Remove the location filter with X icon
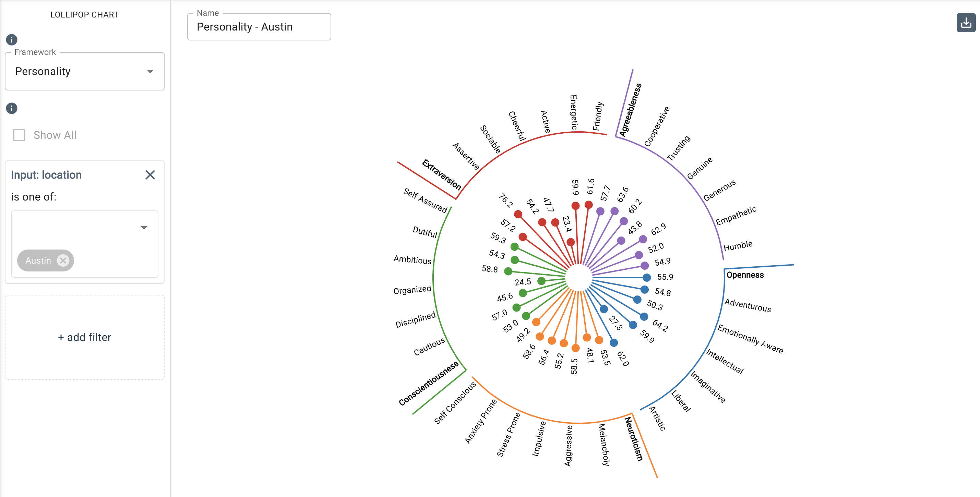This screenshot has height=497, width=980. pyautogui.click(x=150, y=175)
